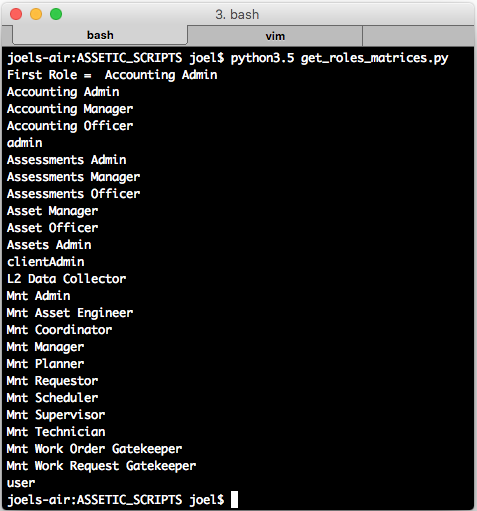Click the empty tab bar area beside vim
Viewport: 477px width, 511px height.
pyautogui.click(x=418, y=36)
